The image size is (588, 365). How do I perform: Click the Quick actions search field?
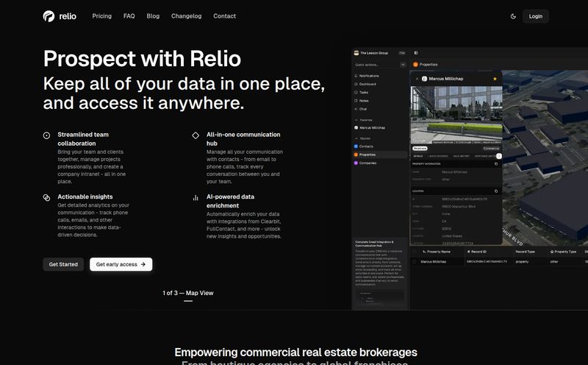[380, 65]
